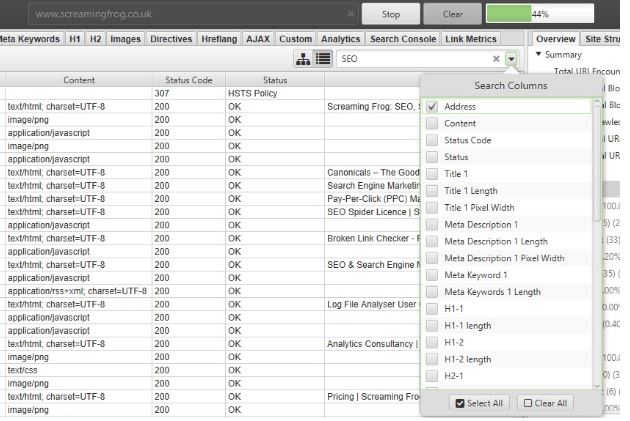Tick the Title 1 Length checkbox
Image resolution: width=630 pixels, height=421 pixels.
[432, 191]
